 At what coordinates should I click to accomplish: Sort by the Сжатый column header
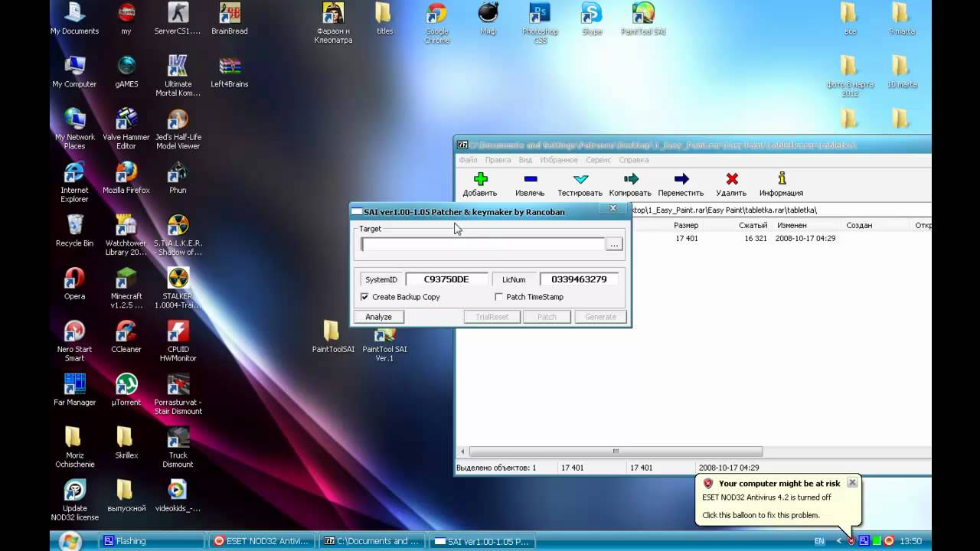pyautogui.click(x=753, y=225)
